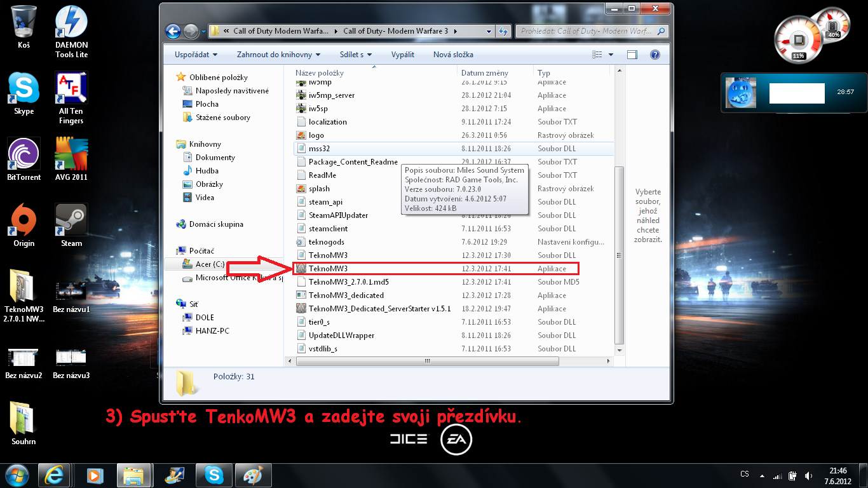Screen dimensions: 868x488
Task: Open Souhrn folder on desktop
Action: pos(24,424)
